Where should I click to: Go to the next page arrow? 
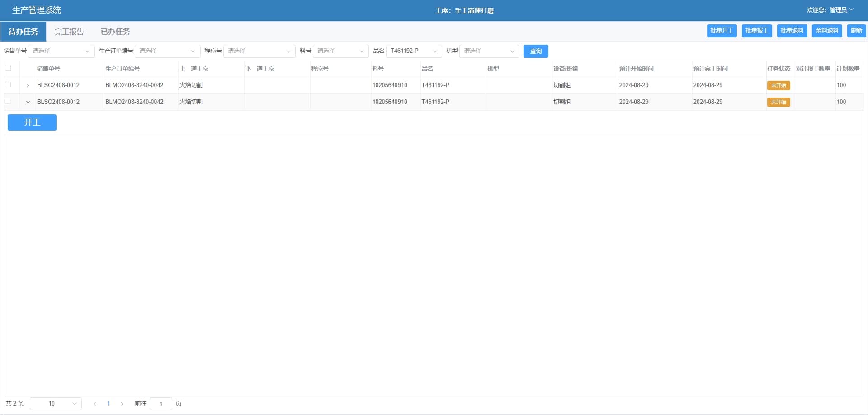[x=122, y=404]
